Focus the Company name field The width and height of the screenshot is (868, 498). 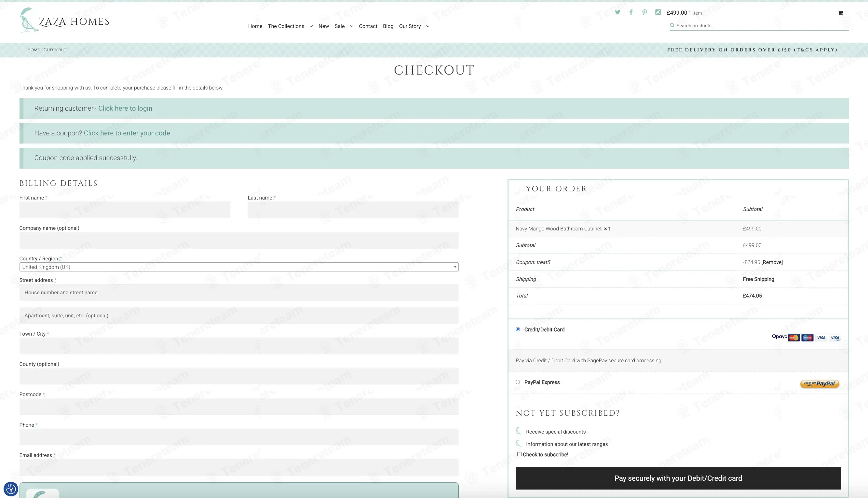[238, 241]
